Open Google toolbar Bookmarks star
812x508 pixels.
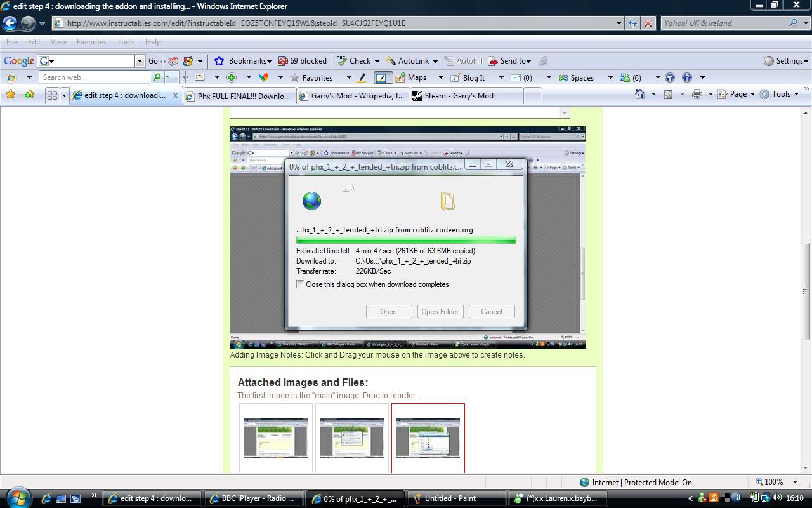[219, 61]
